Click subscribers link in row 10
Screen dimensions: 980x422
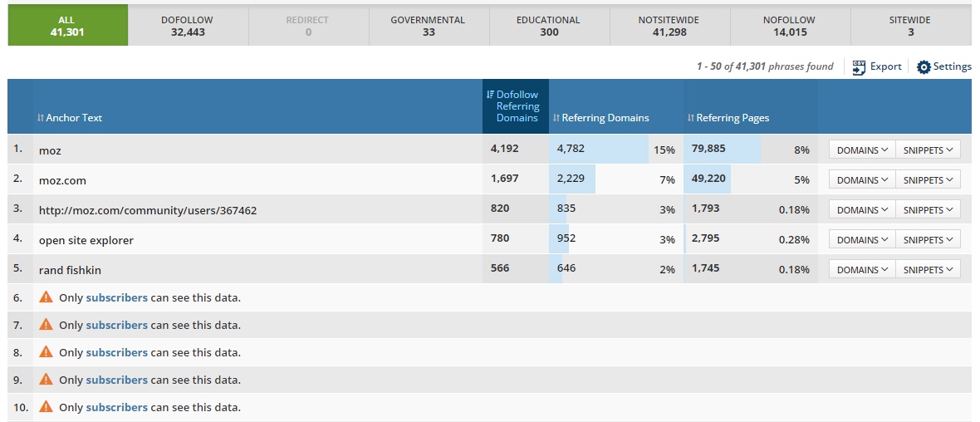[x=117, y=408]
